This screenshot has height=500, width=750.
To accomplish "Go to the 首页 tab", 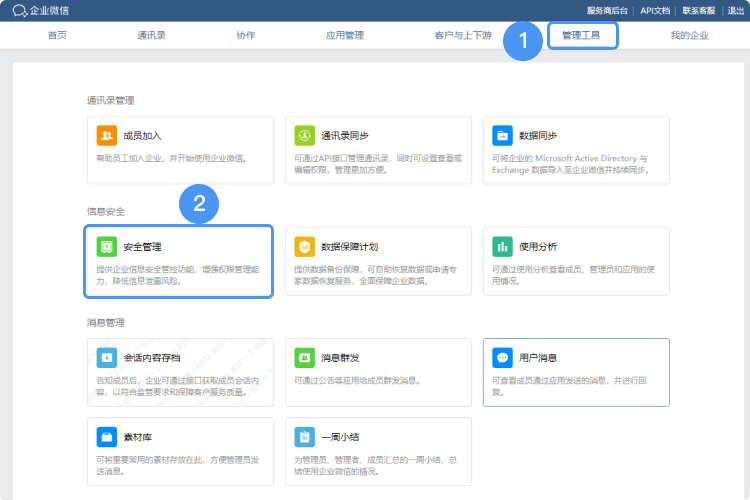I will (57, 35).
